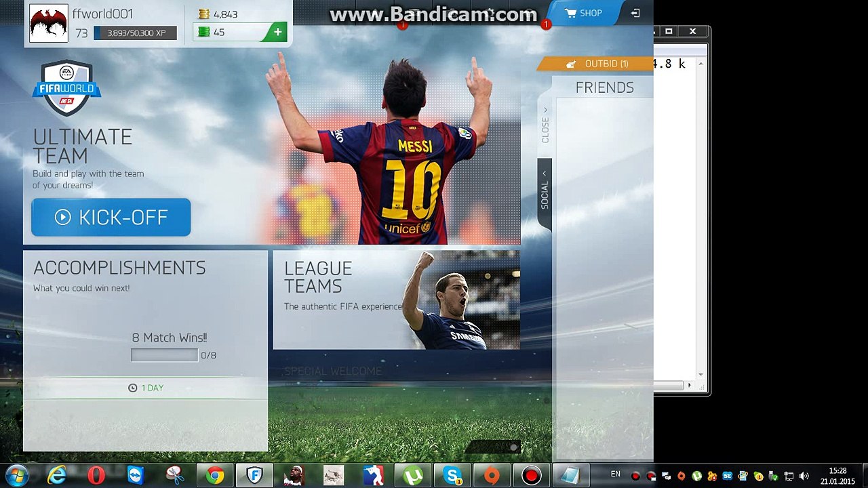The width and height of the screenshot is (868, 488).
Task: Click the SPECIAL WELCOME faded heading
Action: [x=333, y=371]
